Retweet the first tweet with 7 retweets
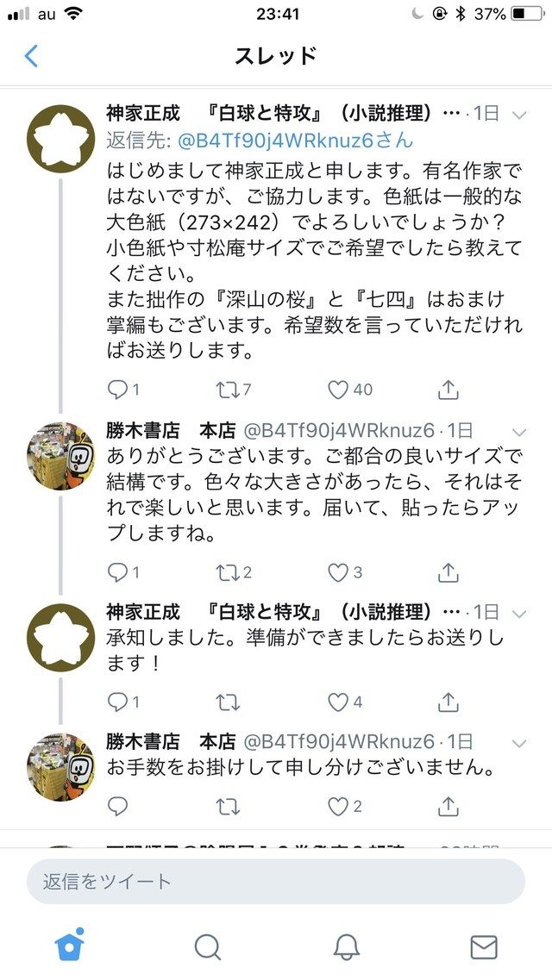The image size is (552, 980). (x=226, y=390)
